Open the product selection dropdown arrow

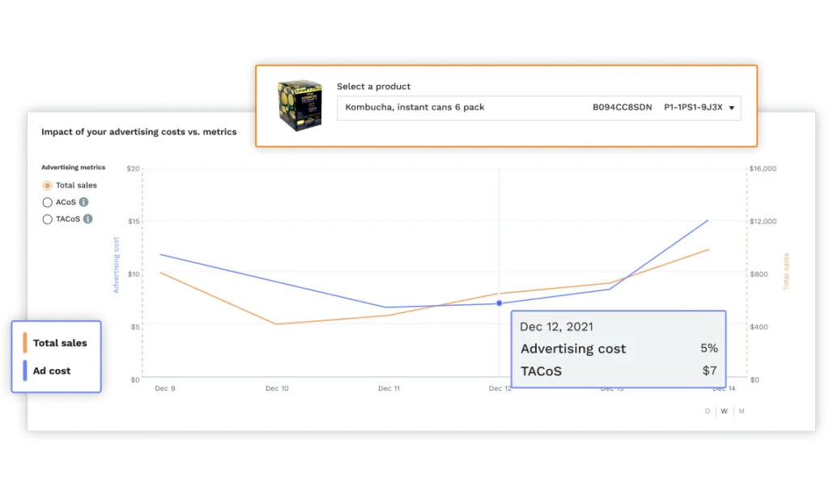coord(732,108)
